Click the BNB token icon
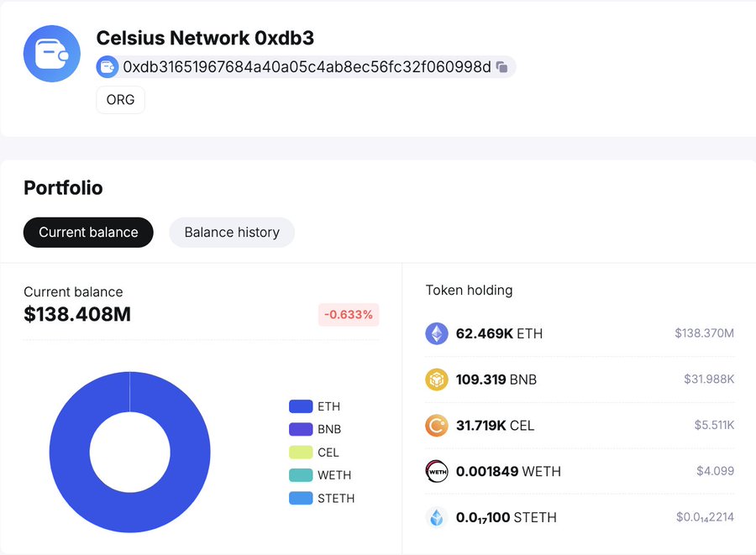This screenshot has height=555, width=756. 437,380
